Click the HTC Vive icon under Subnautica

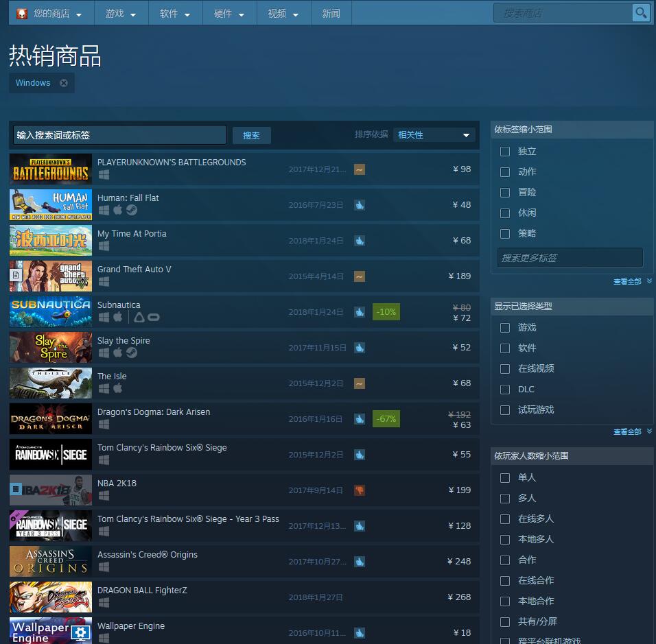pos(139,318)
